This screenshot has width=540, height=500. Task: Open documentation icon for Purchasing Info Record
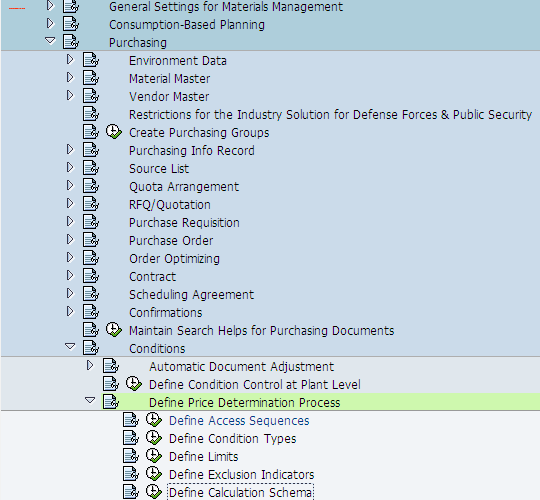[x=91, y=150]
